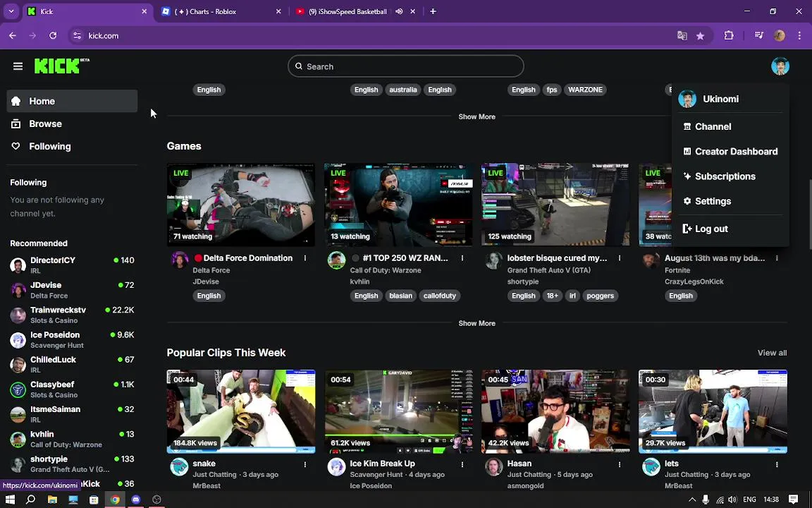Open DirectorICY recommended channel
Image resolution: width=812 pixels, height=508 pixels.
tap(72, 265)
